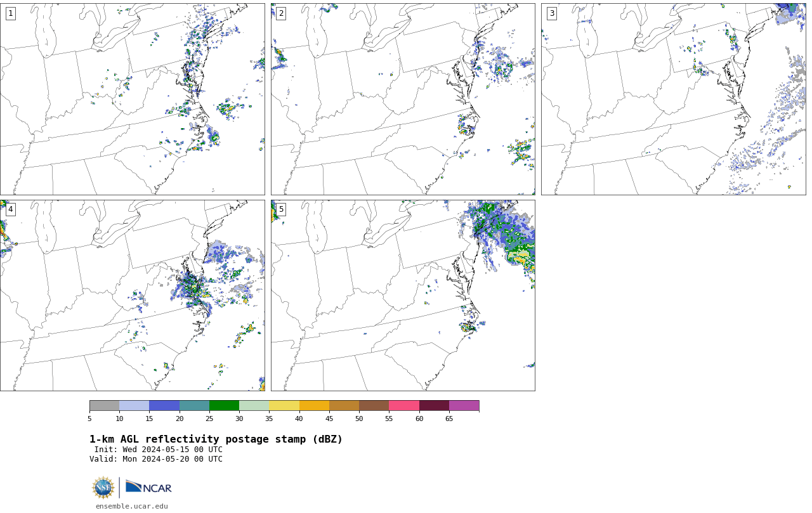The height and width of the screenshot is (513, 812).
Task: Click the yellow 35-40 dBZ swatch
Action: click(284, 406)
